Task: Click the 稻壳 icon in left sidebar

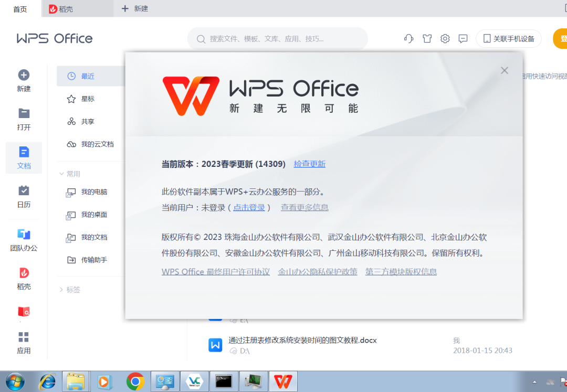Action: pyautogui.click(x=24, y=273)
